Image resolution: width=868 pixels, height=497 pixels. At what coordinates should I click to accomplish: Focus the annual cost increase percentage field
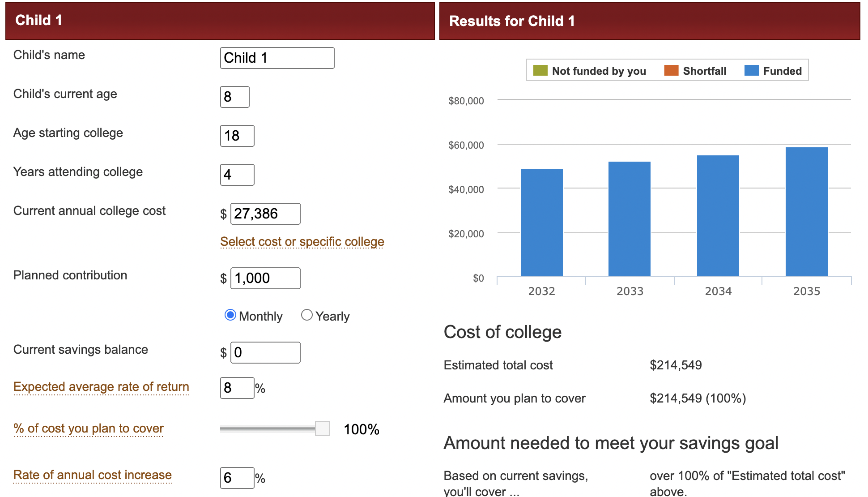(237, 478)
